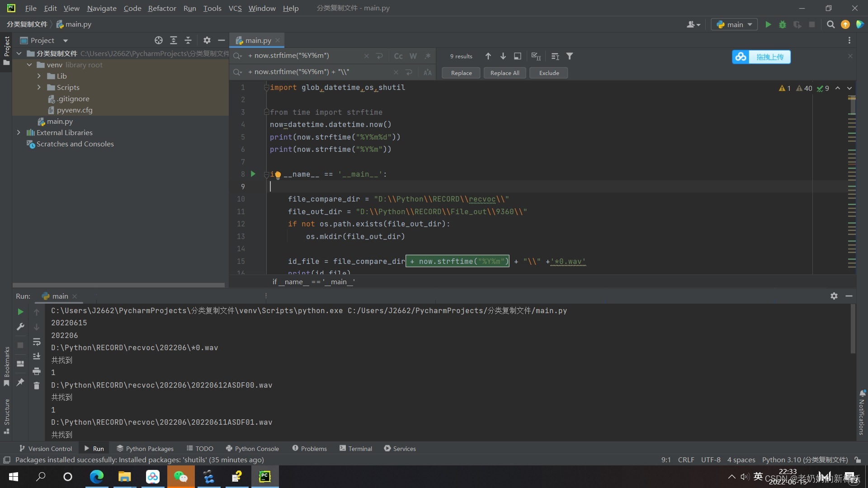Click the Select Opened File target icon
The width and height of the screenshot is (868, 488).
point(158,40)
